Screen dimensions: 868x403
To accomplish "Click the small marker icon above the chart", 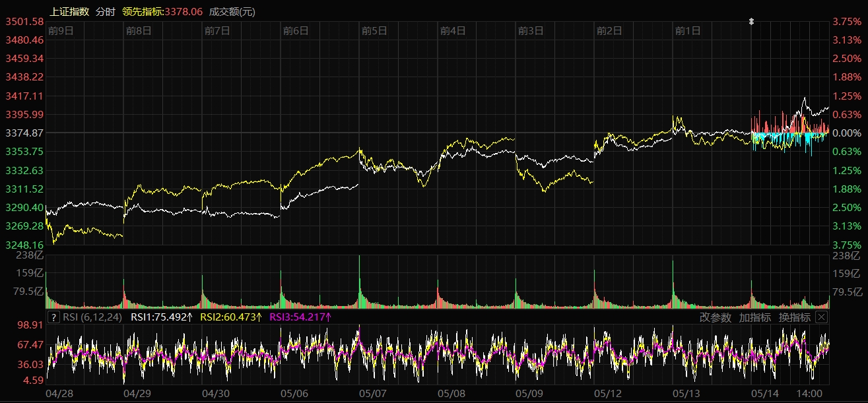I will point(751,22).
